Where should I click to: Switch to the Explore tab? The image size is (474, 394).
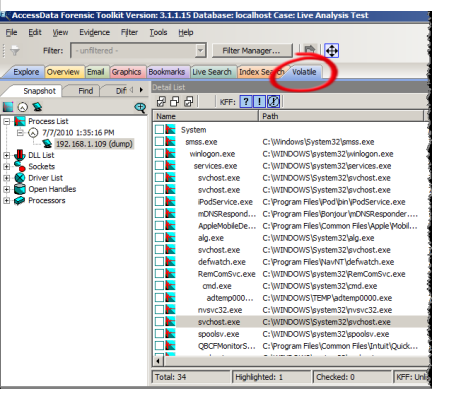coord(26,72)
